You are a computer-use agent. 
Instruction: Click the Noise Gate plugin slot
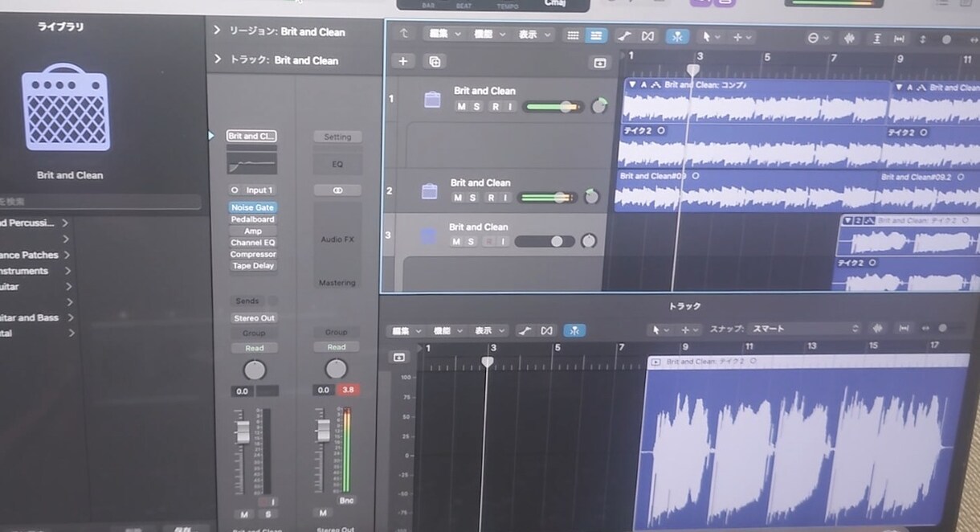coord(253,207)
